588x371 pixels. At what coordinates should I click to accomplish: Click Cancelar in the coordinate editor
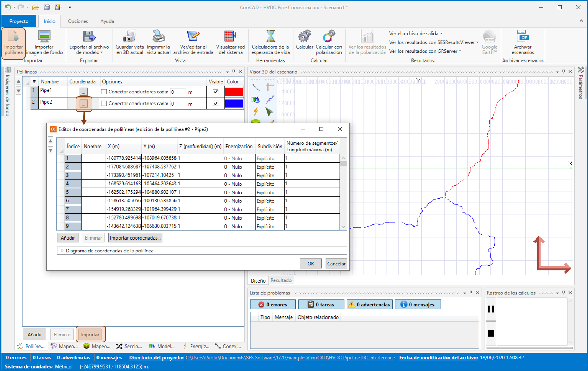coord(336,264)
